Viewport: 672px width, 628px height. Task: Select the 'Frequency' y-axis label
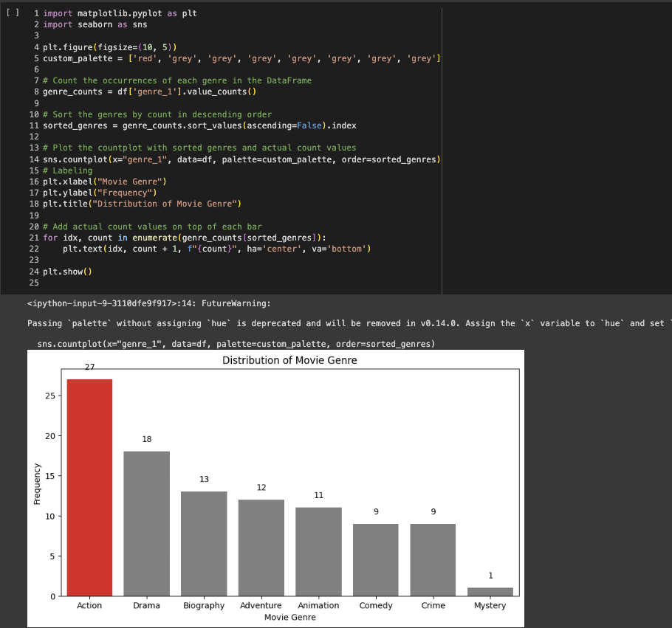pyautogui.click(x=37, y=484)
